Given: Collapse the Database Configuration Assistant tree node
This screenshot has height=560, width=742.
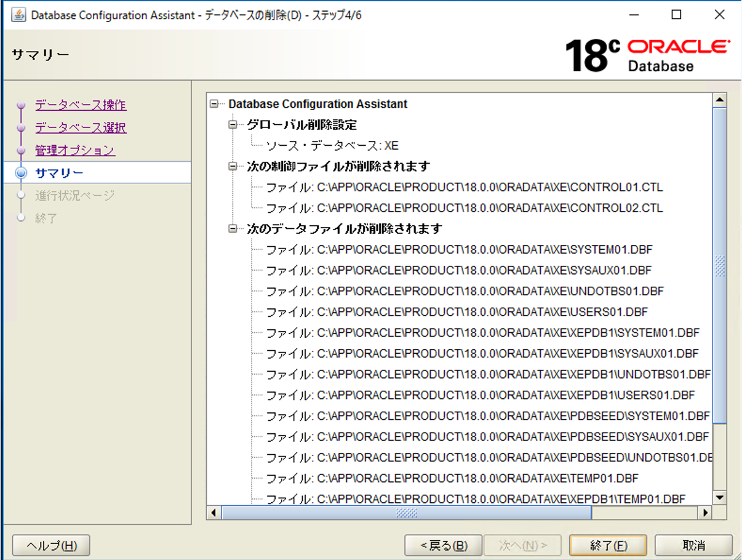Looking at the screenshot, I should pos(213,104).
